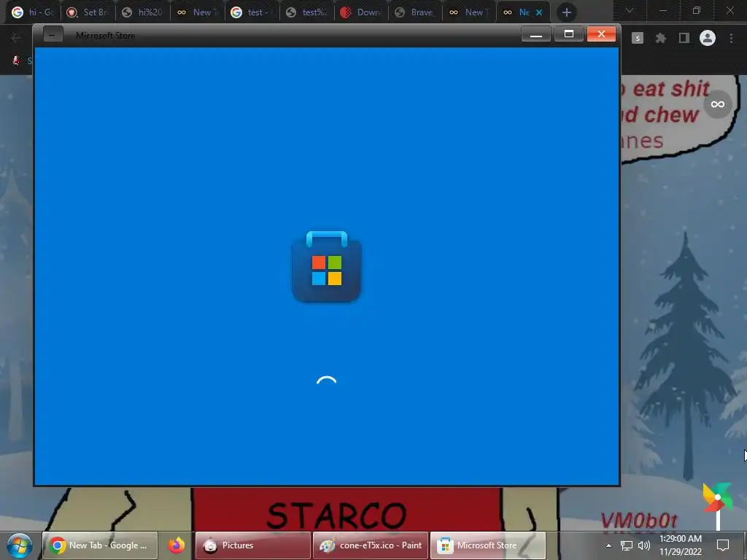Open the volume speaker tray icon
This screenshot has height=560, width=747.
tap(643, 545)
